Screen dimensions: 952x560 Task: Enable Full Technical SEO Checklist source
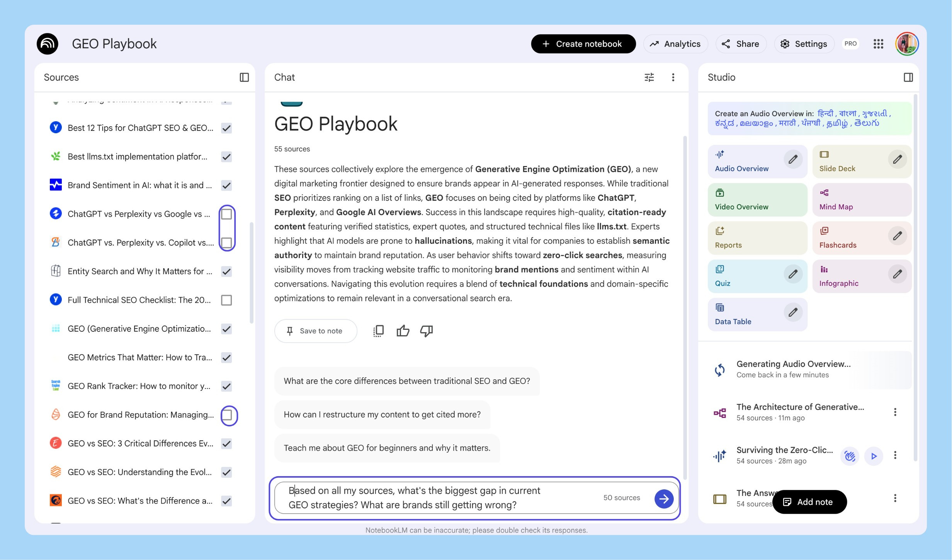[x=226, y=300]
